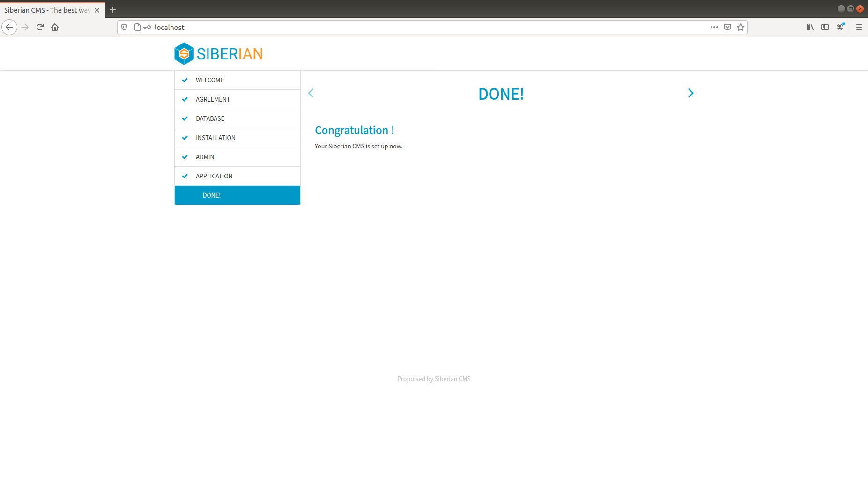The height and width of the screenshot is (493, 868).
Task: Click the tracking protection shield icon
Action: click(x=123, y=27)
